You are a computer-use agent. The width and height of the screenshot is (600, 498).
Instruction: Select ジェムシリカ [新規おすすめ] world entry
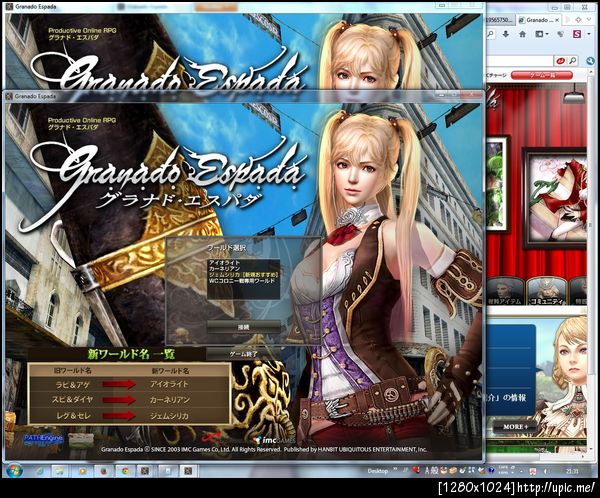pos(244,275)
